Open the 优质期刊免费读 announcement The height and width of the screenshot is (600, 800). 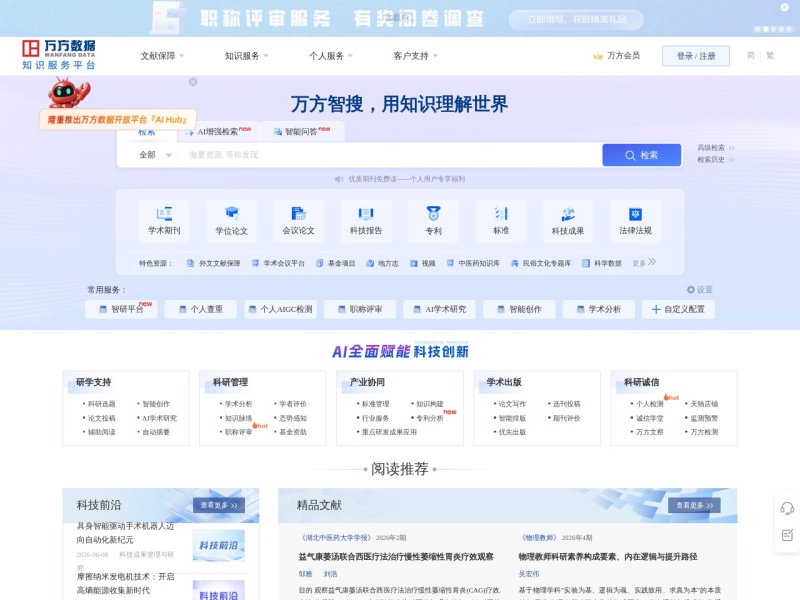pos(406,179)
